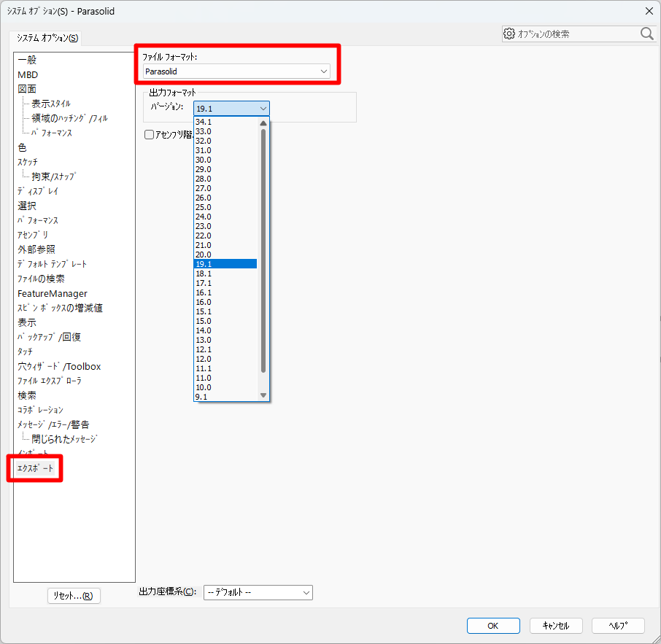Toggle the アセンブリ階層 checkbox
Screen dimensions: 661x644
[150, 134]
